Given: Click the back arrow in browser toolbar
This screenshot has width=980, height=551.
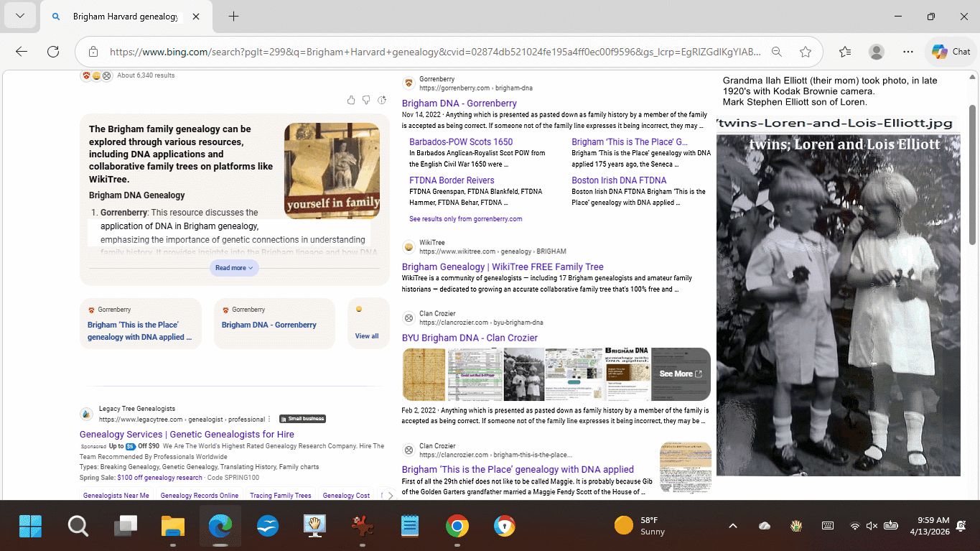Looking at the screenshot, I should [x=22, y=52].
